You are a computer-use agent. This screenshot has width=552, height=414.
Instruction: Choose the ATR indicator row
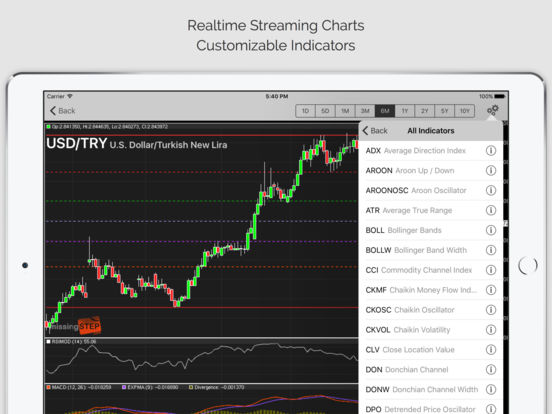[430, 211]
